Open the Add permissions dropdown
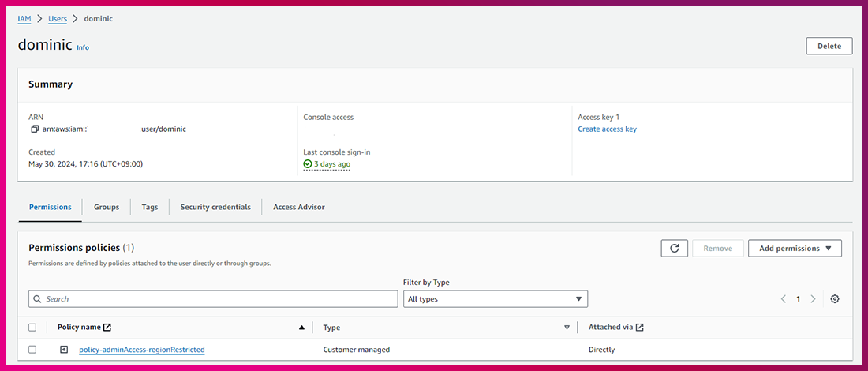 coord(795,248)
